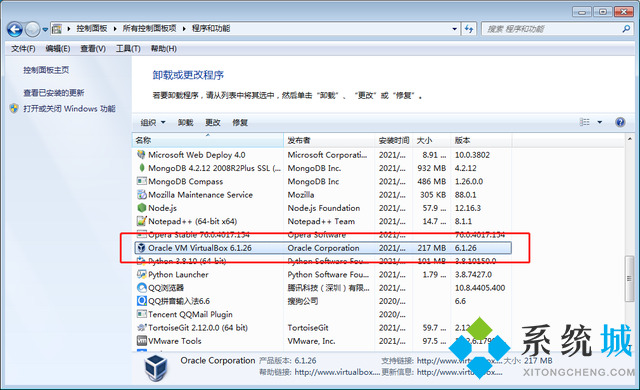This screenshot has height=390, width=640.
Task: Click the blue help question mark icon
Action: [x=620, y=122]
